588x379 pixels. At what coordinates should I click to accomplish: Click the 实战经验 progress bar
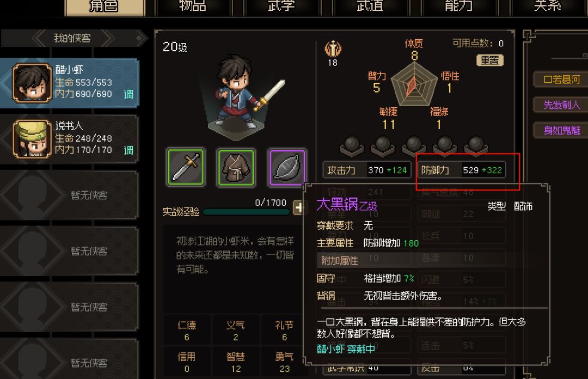tap(247, 212)
